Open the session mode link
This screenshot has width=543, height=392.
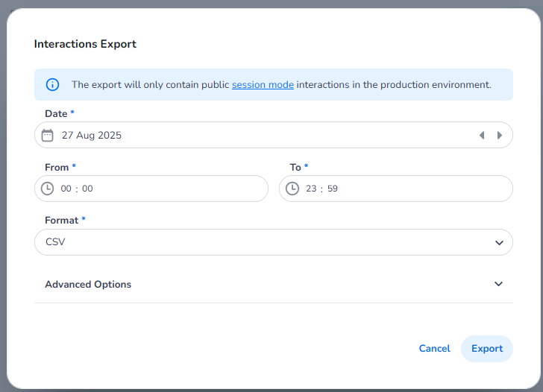(x=263, y=85)
